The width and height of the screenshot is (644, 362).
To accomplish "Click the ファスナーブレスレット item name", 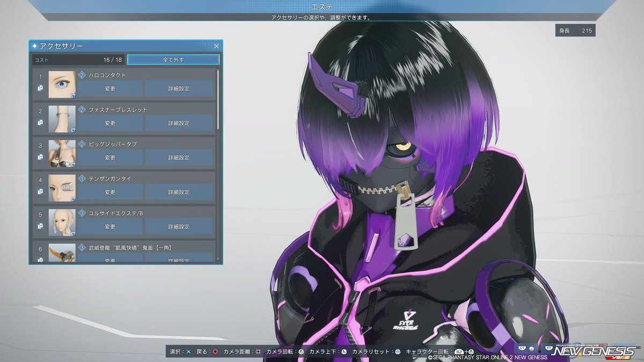I will [x=118, y=109].
